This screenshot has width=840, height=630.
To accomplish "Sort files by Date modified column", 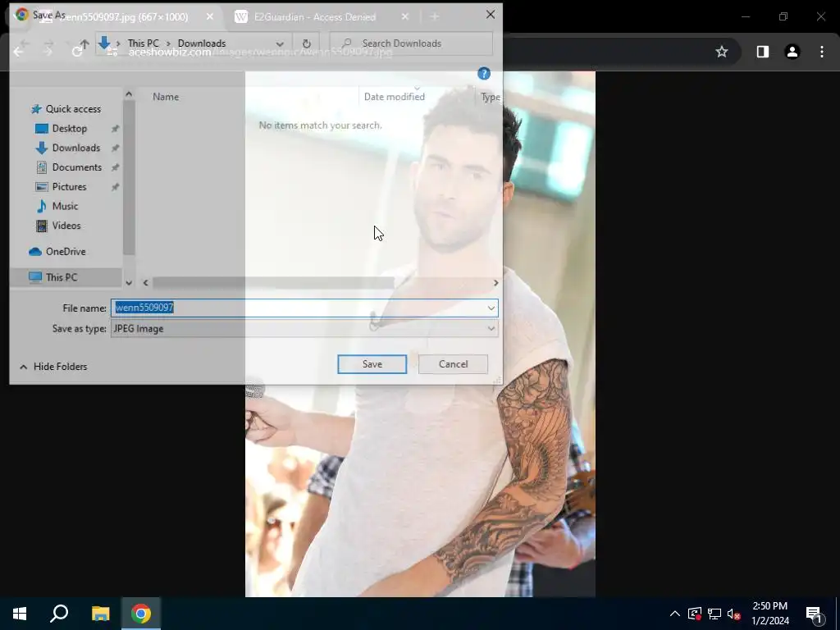I will coord(395,97).
